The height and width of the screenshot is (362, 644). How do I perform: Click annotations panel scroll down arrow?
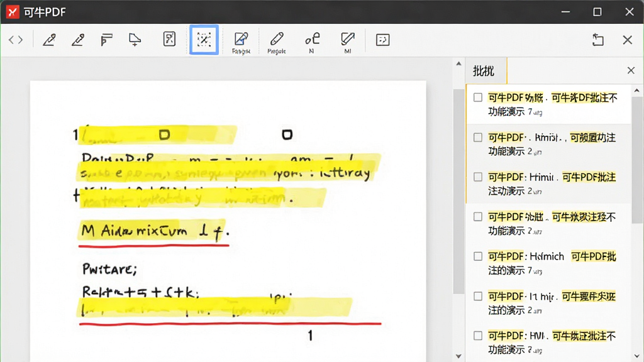pyautogui.click(x=637, y=356)
